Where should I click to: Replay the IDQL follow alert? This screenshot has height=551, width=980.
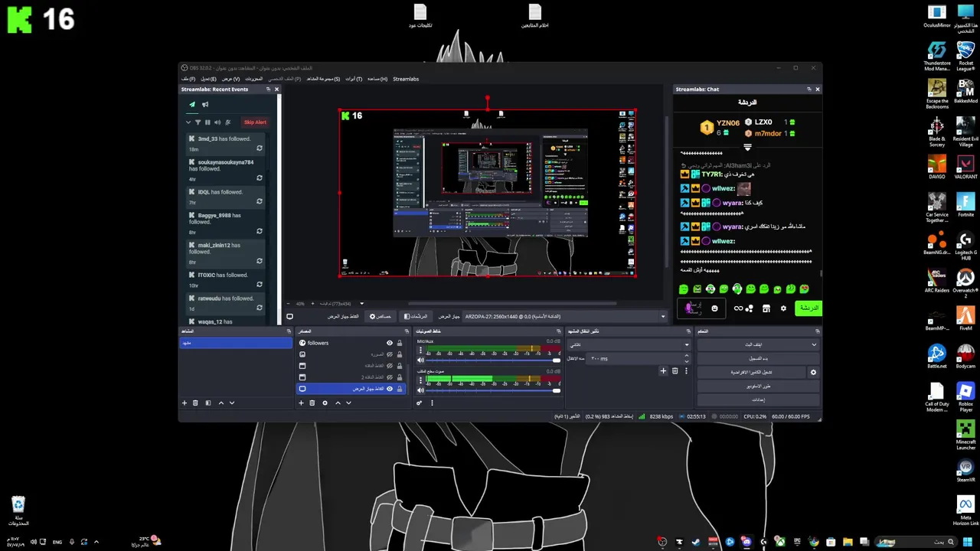click(260, 201)
